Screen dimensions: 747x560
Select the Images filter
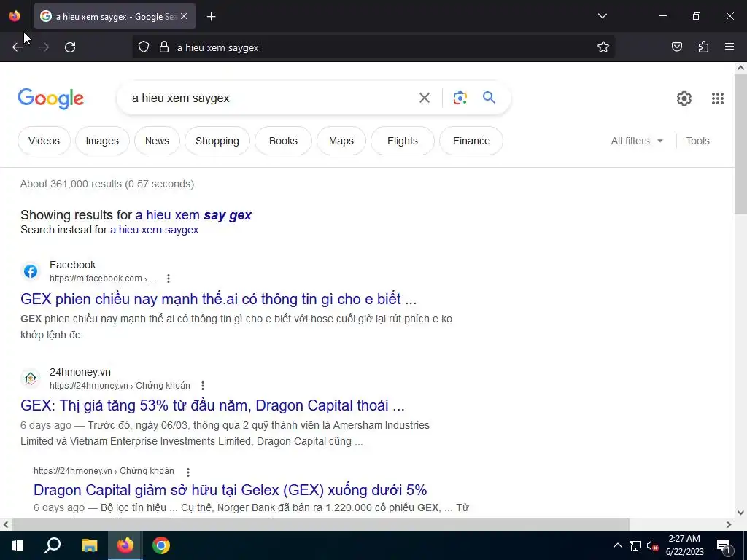pos(102,141)
